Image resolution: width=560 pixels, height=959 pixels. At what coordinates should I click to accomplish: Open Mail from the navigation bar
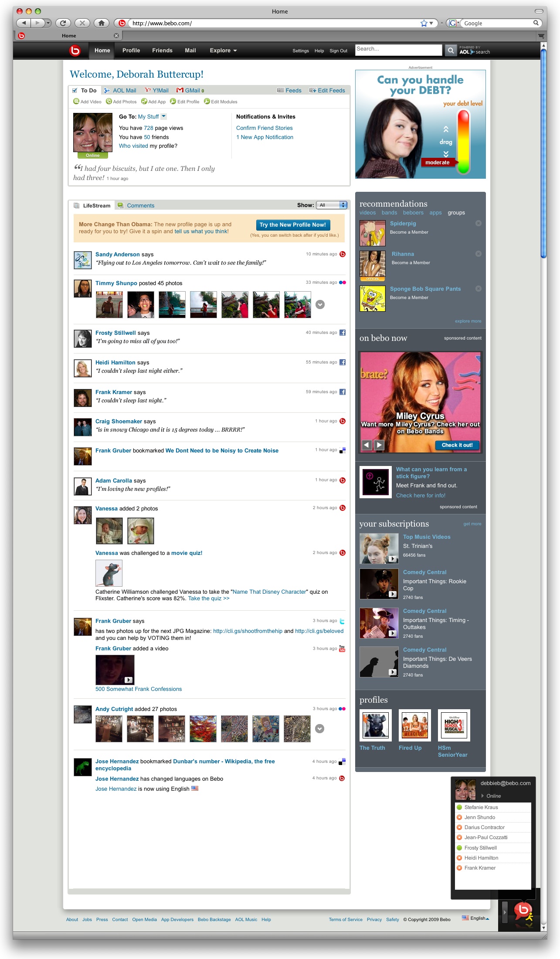190,51
